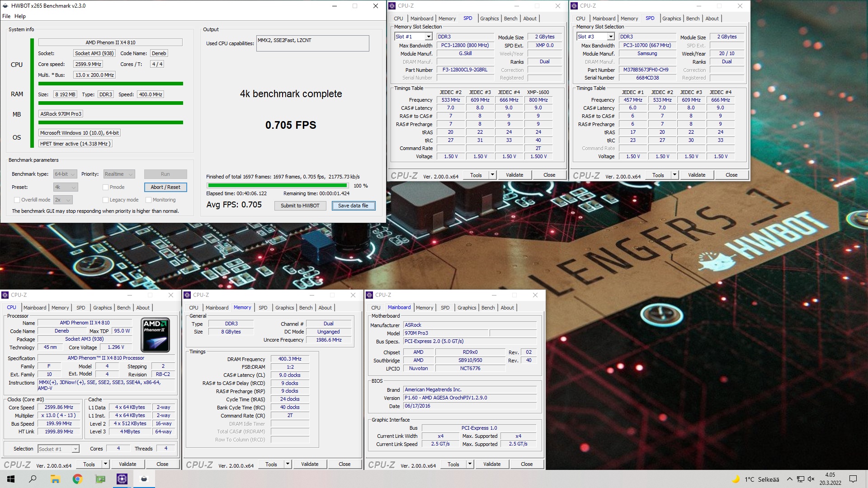Click the CPU-Z taskbar icon
Screen dimensions: 868x488
tap(122, 479)
